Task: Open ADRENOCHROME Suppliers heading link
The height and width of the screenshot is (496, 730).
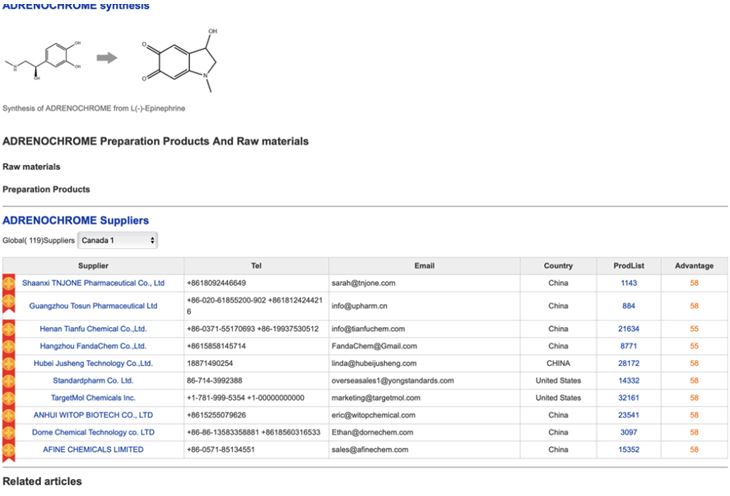Action: click(x=75, y=220)
